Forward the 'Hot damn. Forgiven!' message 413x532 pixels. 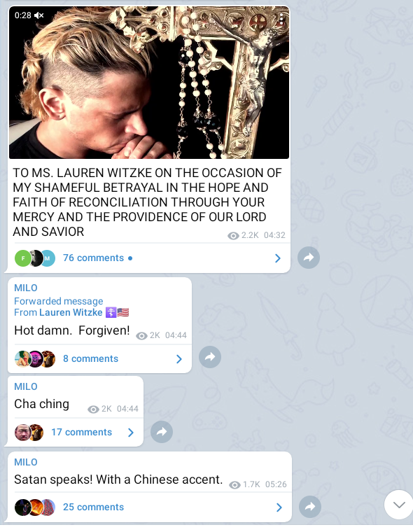(x=210, y=357)
